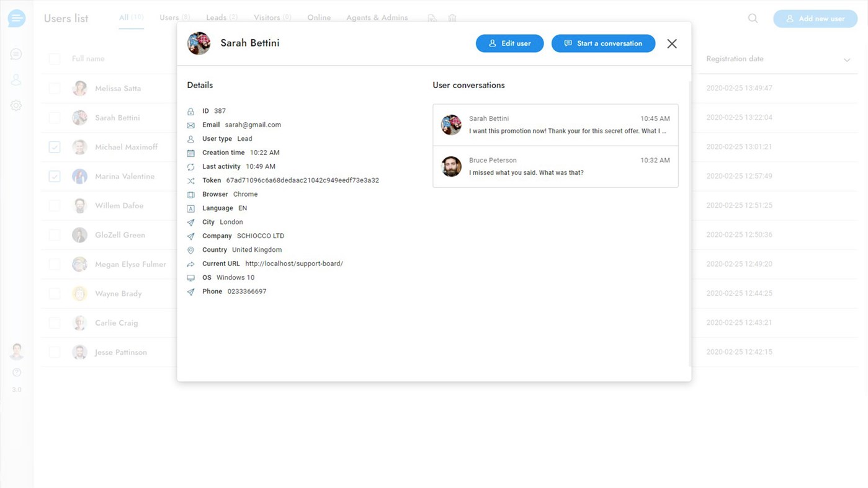
Task: Uncheck the Michael Maximoff row checkbox
Action: pos(55,147)
